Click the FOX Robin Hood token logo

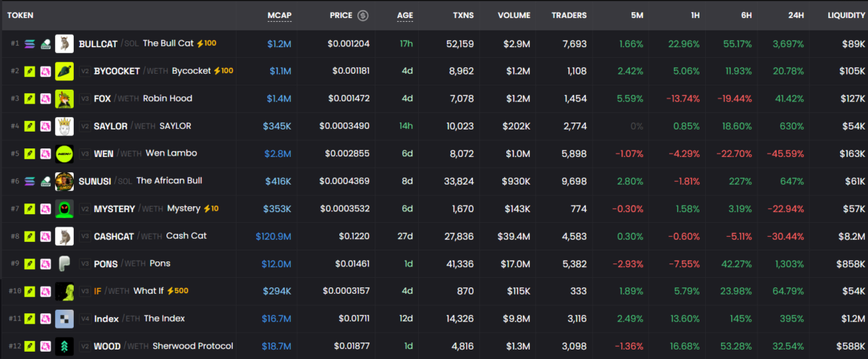tap(64, 98)
